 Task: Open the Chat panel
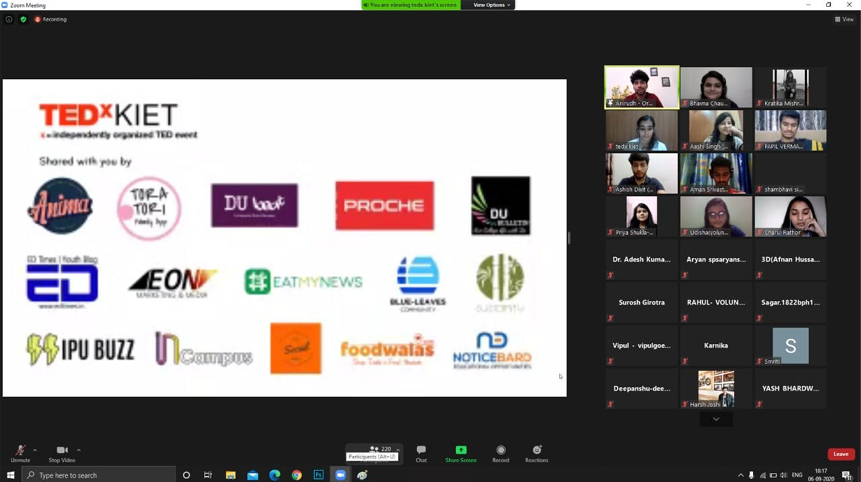[x=421, y=452]
